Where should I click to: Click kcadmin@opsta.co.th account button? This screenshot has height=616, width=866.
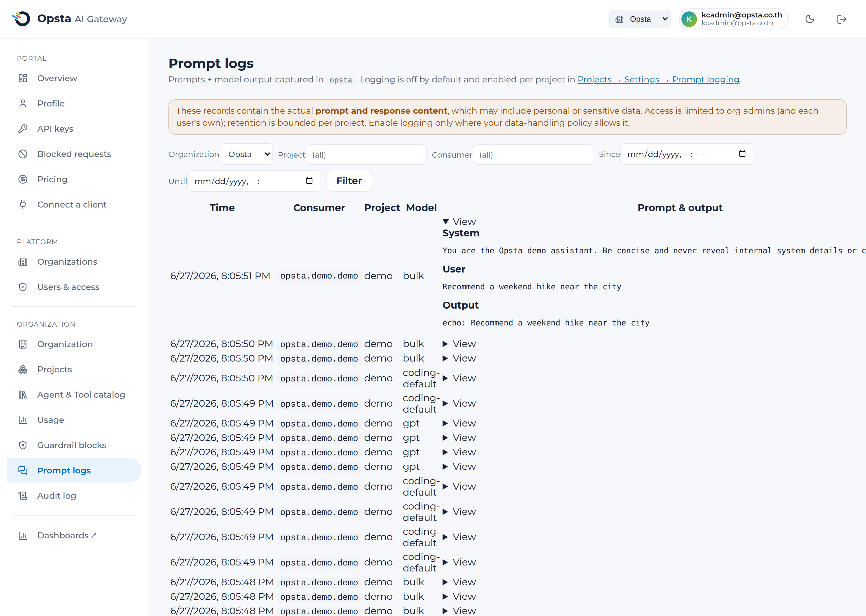(x=734, y=19)
